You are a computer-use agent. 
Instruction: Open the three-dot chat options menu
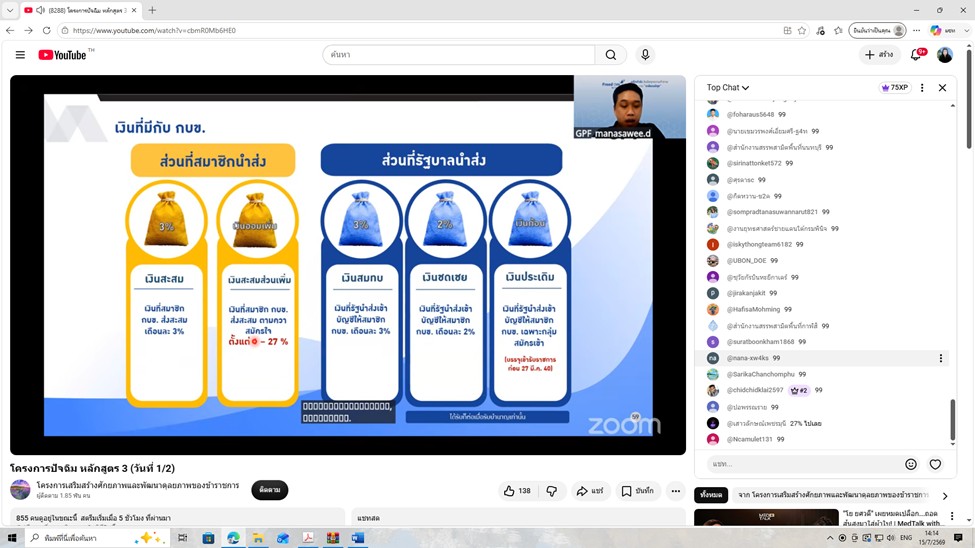pyautogui.click(x=922, y=88)
